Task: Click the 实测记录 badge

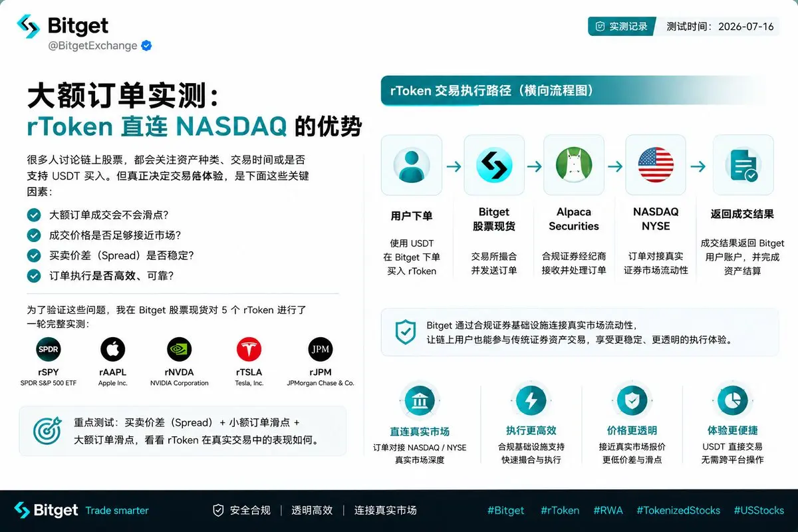Action: coord(622,27)
